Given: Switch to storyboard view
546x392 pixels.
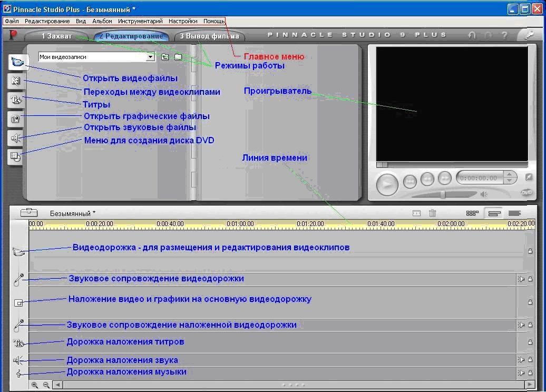Looking at the screenshot, I should (472, 213).
